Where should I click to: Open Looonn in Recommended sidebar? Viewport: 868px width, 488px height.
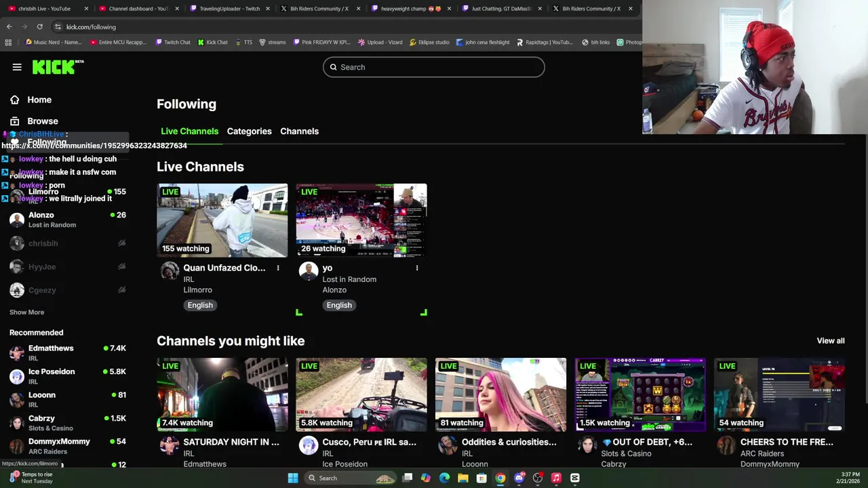[68, 399]
